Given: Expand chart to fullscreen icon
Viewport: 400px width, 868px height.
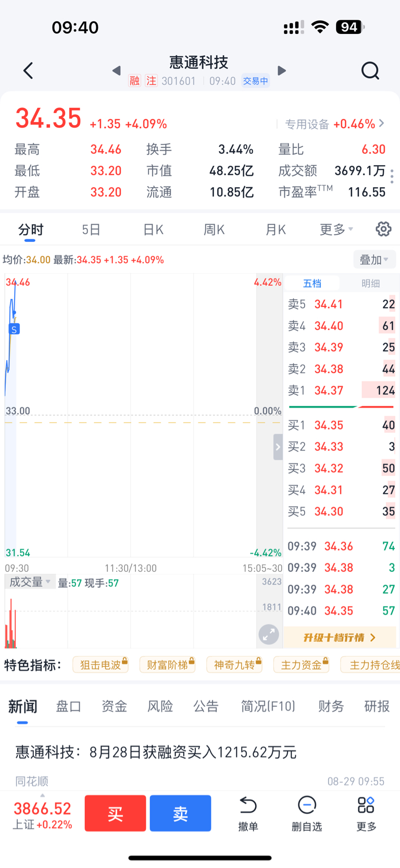Looking at the screenshot, I should [x=269, y=634].
